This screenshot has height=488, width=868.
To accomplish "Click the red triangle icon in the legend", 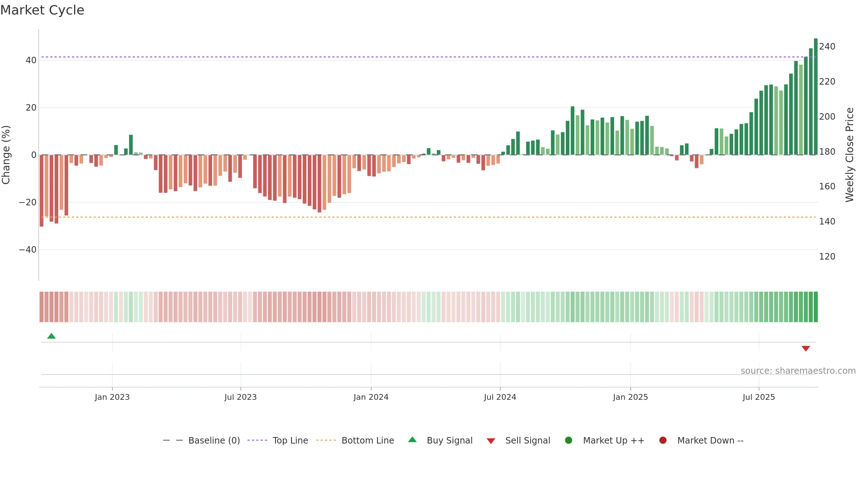I will click(x=491, y=441).
